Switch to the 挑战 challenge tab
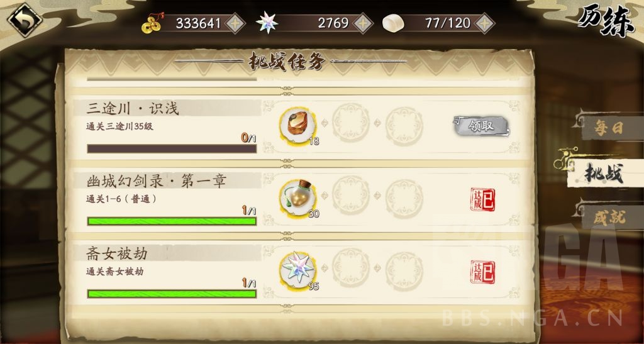The height and width of the screenshot is (344, 644). coord(604,173)
